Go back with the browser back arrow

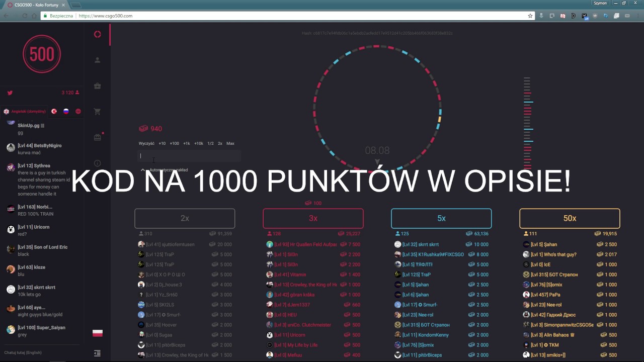click(x=7, y=16)
